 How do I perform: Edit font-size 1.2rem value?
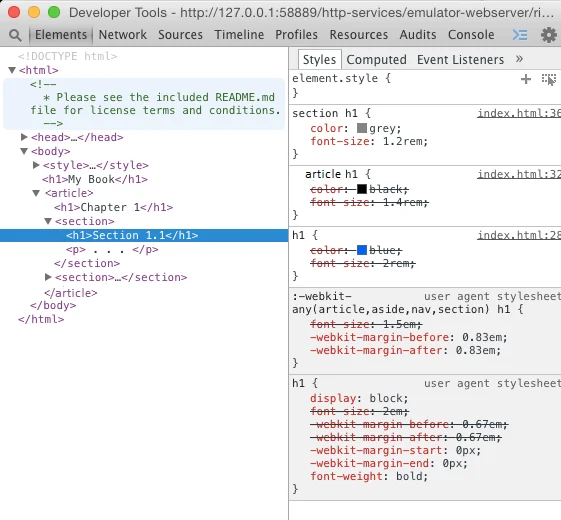tap(403, 141)
